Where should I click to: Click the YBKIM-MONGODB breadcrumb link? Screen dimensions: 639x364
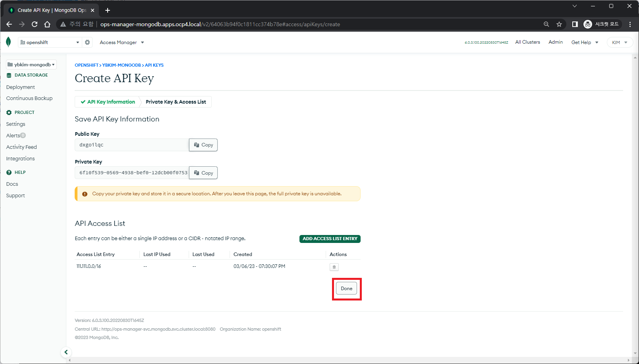point(122,65)
